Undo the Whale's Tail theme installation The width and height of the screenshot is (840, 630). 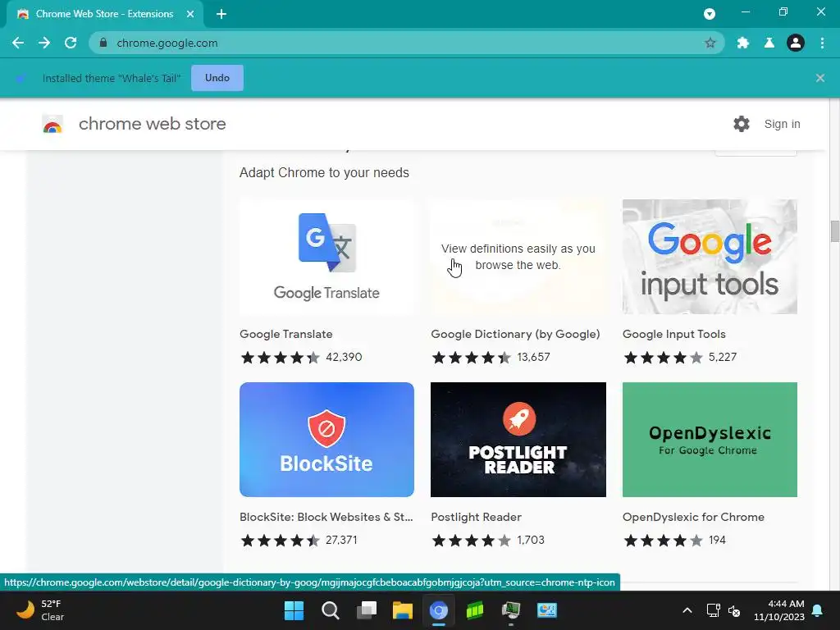point(217,78)
